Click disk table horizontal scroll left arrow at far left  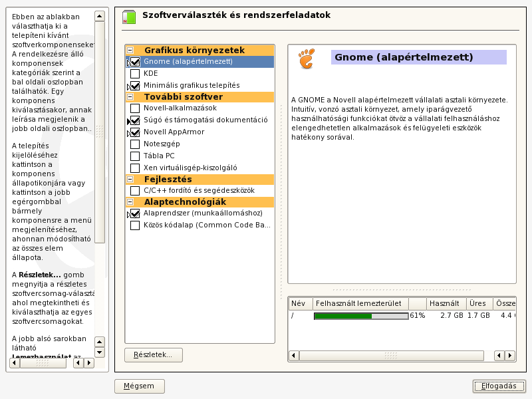(x=294, y=356)
